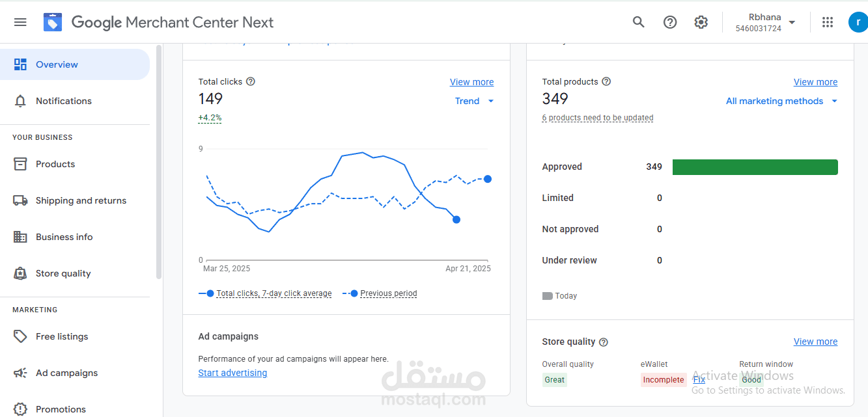This screenshot has width=868, height=417.
Task: Click the Promotions badge icon
Action: pyautogui.click(x=20, y=409)
